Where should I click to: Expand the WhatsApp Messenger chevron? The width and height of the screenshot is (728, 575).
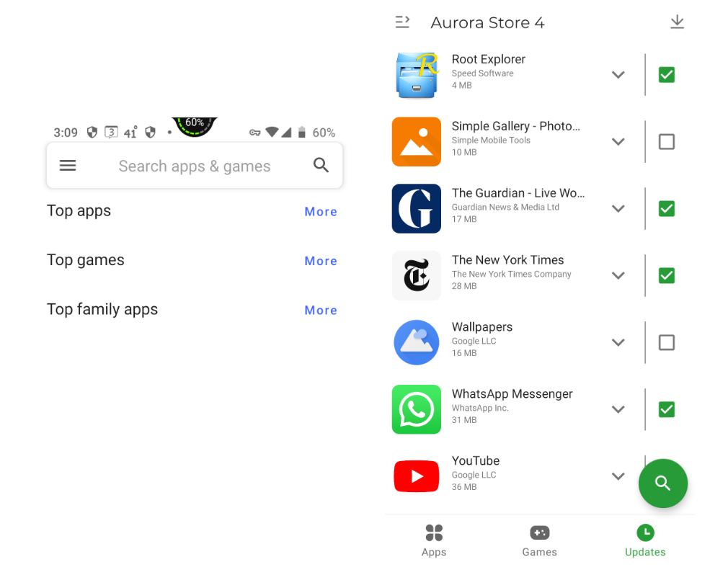618,409
